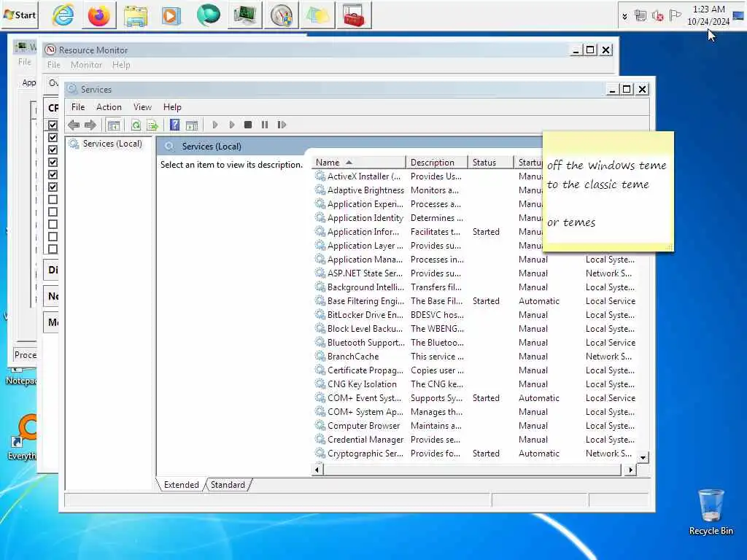Click 'Certificate Propag...' service name
The image size is (747, 560).
[365, 370]
